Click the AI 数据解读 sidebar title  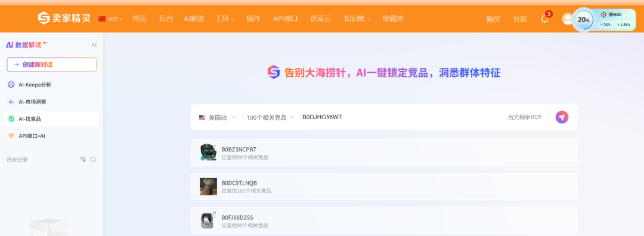[x=27, y=45]
